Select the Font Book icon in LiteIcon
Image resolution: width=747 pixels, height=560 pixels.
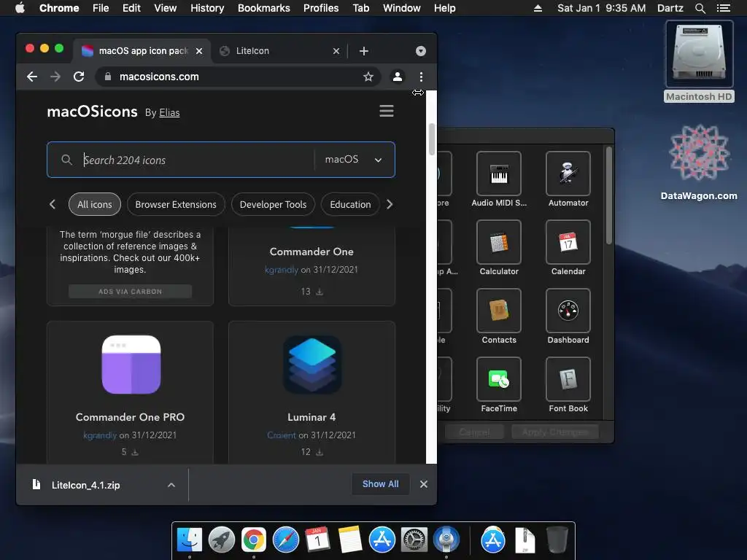[x=568, y=379]
